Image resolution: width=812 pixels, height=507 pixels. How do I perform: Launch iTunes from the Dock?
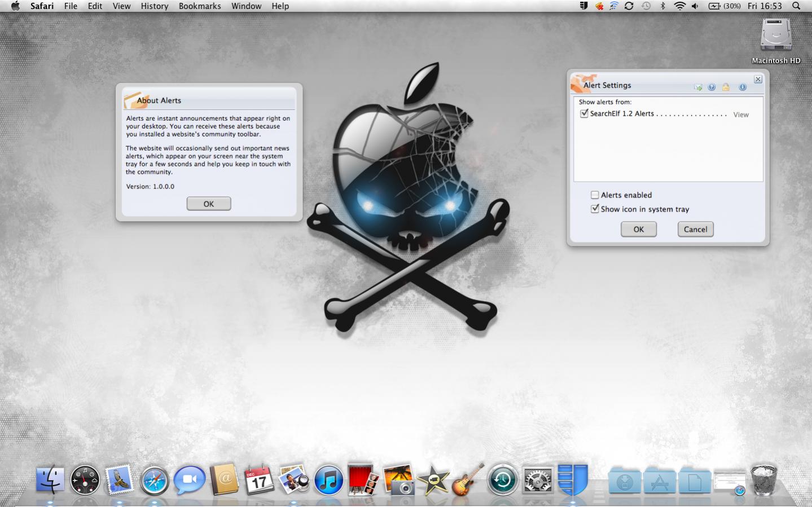click(x=328, y=480)
